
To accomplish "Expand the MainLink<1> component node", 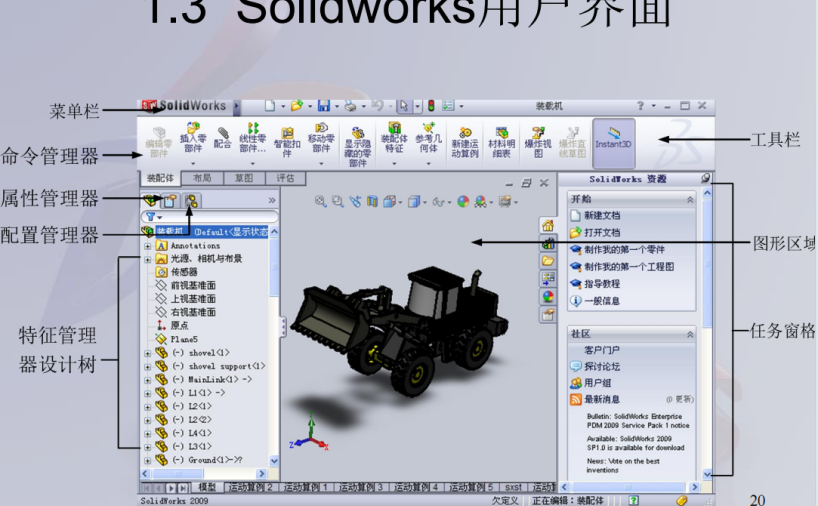I will pyautogui.click(x=148, y=380).
